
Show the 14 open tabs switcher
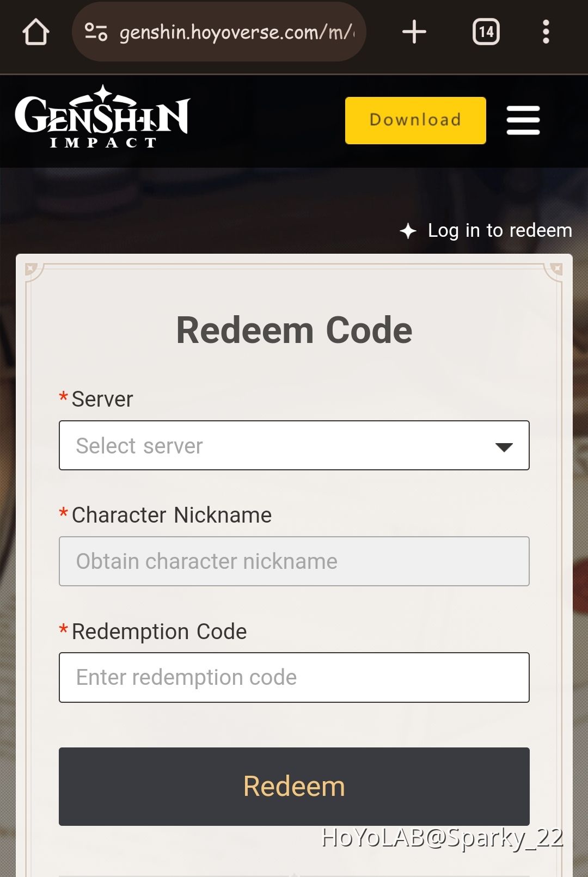click(486, 32)
